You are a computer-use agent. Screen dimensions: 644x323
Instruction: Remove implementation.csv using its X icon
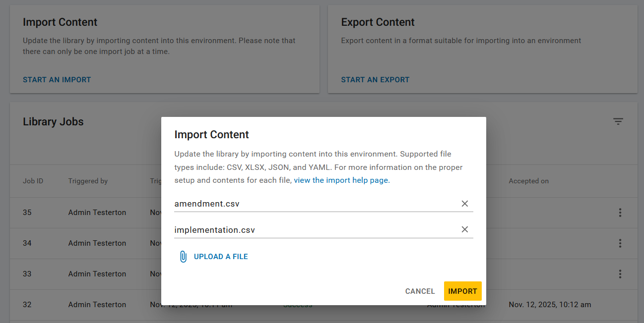[465, 229]
